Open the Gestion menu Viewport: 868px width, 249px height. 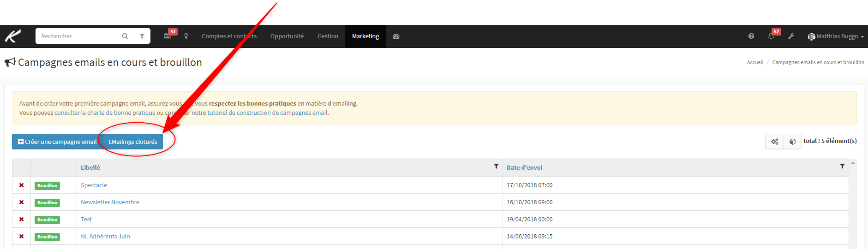(328, 36)
